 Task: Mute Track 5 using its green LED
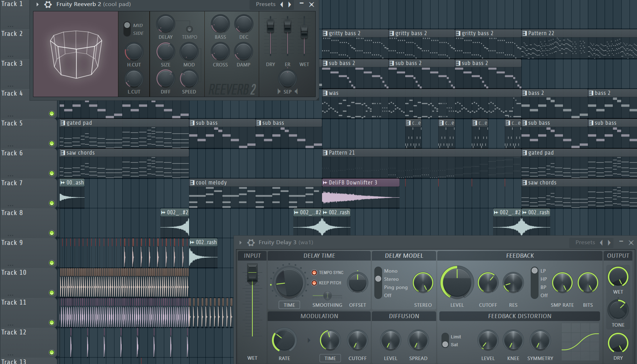click(x=52, y=144)
